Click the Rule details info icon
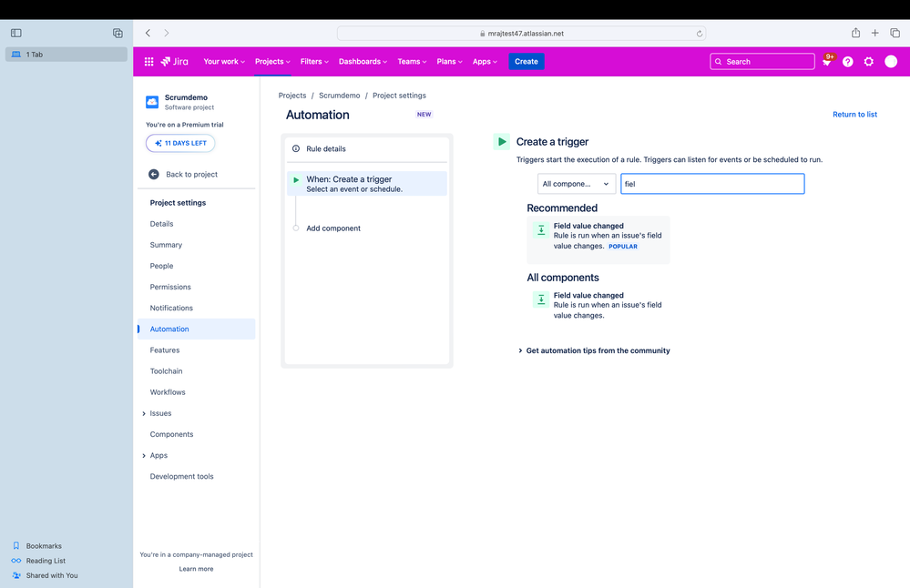Viewport: 910px width, 588px height. pos(296,148)
